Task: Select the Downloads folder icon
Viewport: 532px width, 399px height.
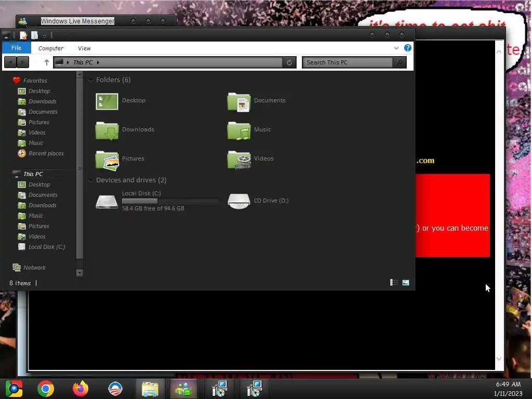Action: coord(107,130)
